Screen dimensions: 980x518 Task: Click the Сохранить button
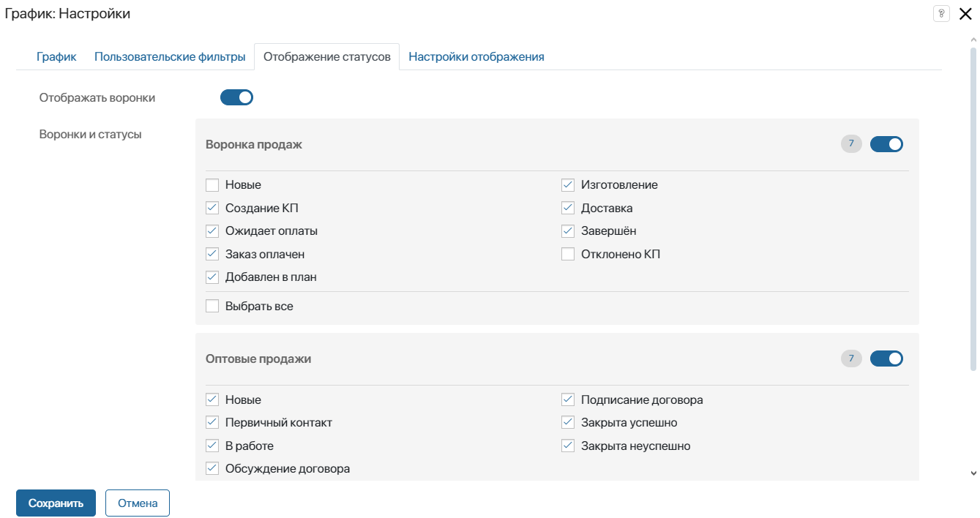(56, 503)
